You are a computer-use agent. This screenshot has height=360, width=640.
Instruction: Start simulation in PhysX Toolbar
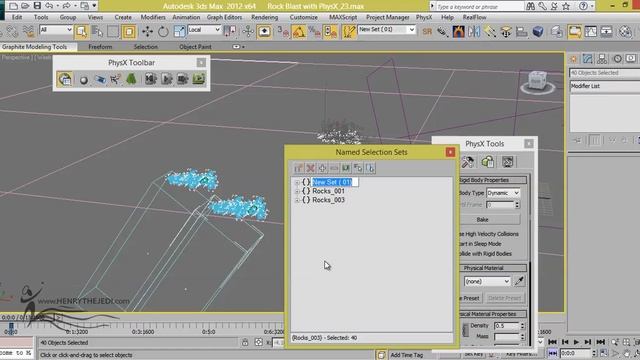[167, 79]
